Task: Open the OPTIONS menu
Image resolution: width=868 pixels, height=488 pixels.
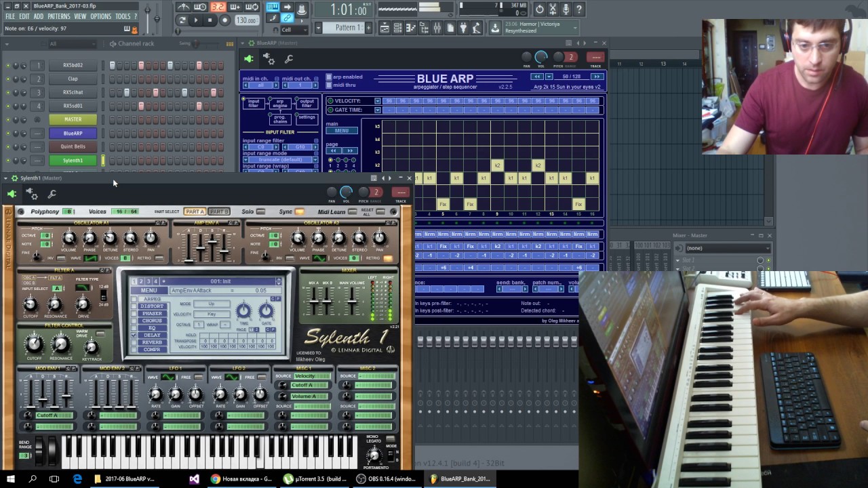Action: click(100, 16)
